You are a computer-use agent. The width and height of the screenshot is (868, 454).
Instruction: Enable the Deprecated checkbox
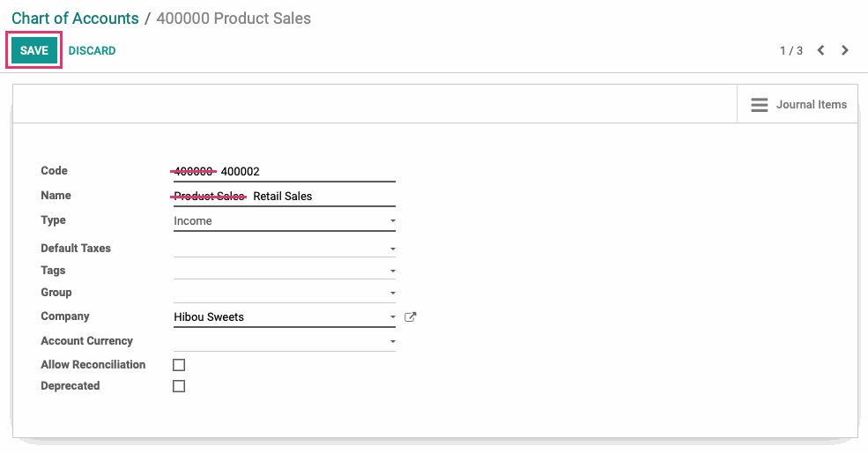tap(179, 386)
